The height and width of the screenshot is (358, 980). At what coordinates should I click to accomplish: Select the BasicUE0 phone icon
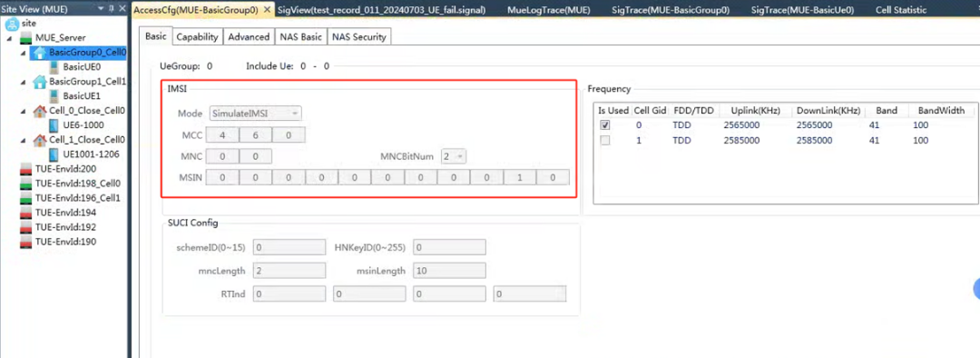(54, 67)
